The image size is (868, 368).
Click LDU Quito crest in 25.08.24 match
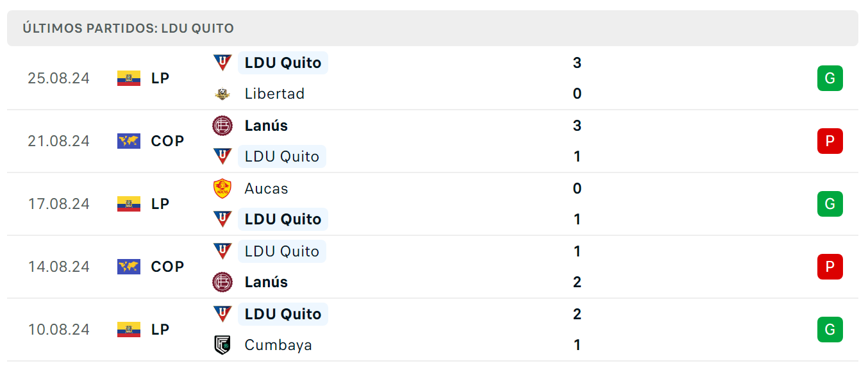click(222, 63)
